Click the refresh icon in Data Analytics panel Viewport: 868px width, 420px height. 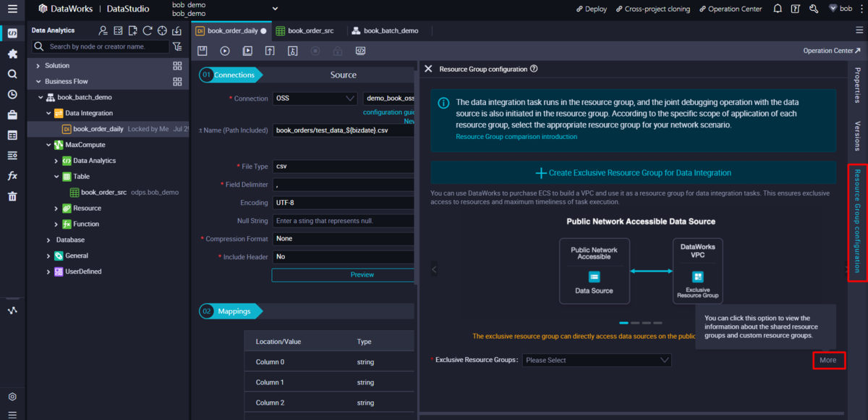(x=148, y=30)
